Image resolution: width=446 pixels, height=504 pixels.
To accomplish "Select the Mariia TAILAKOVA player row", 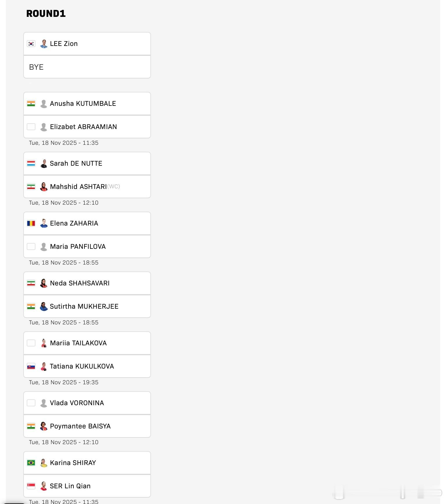I will click(x=87, y=343).
